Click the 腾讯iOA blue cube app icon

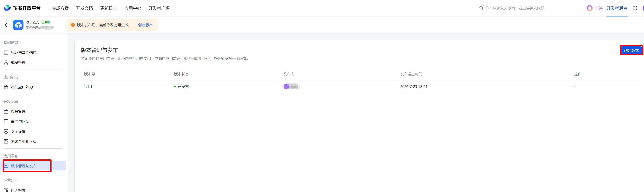click(x=18, y=25)
